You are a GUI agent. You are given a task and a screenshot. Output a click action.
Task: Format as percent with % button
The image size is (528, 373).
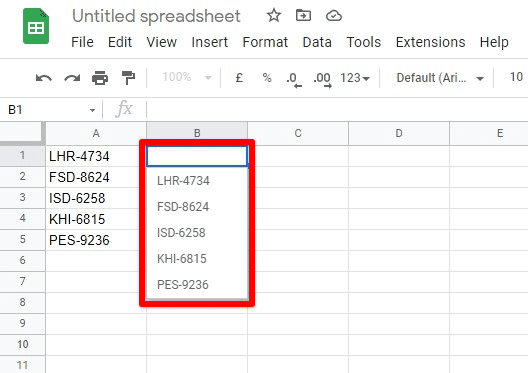tap(267, 78)
